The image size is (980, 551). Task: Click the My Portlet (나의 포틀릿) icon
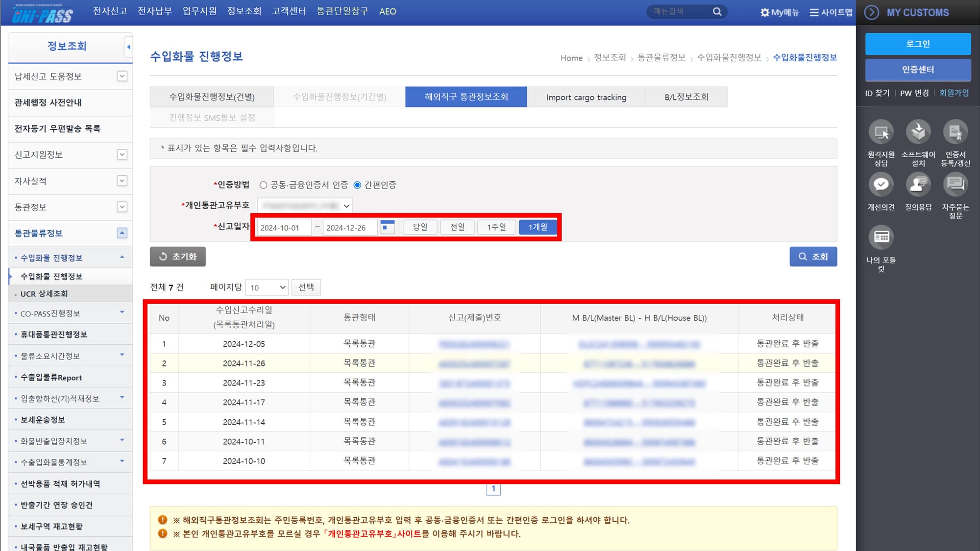881,238
